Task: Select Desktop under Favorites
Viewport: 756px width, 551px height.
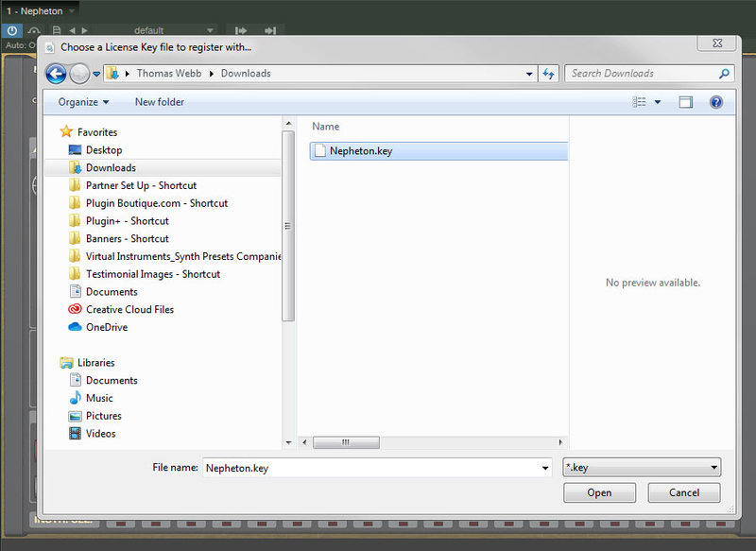Action: pos(103,149)
